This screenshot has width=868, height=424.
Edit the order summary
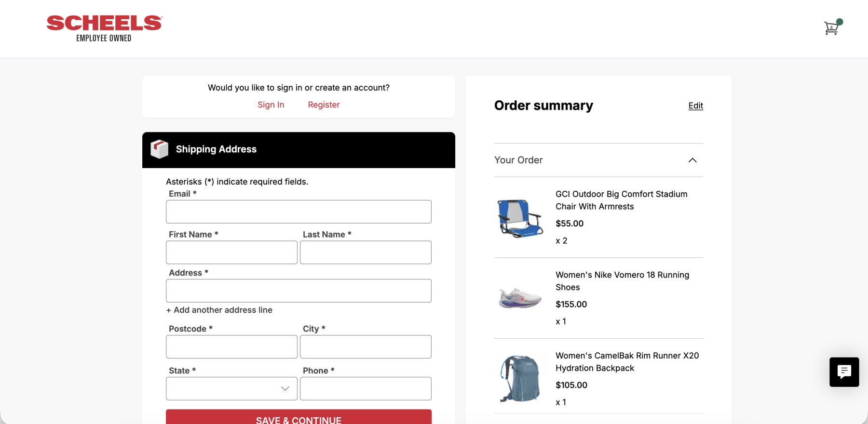coord(695,106)
